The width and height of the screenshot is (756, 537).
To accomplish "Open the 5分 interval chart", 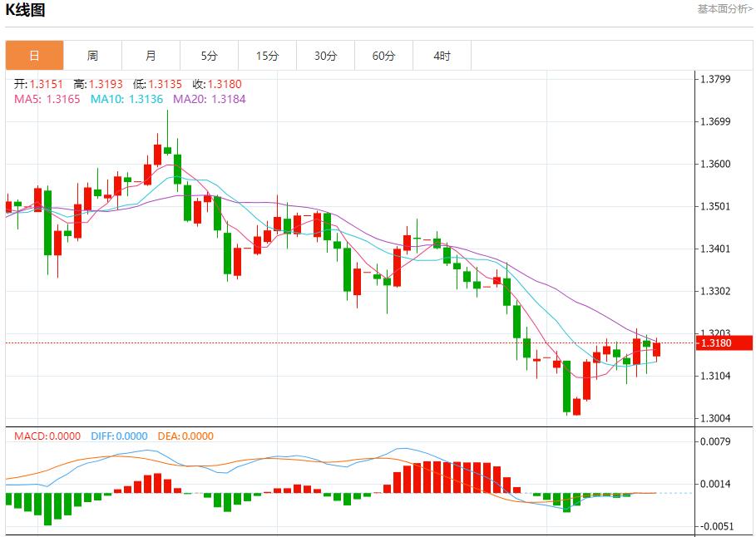I will [209, 56].
